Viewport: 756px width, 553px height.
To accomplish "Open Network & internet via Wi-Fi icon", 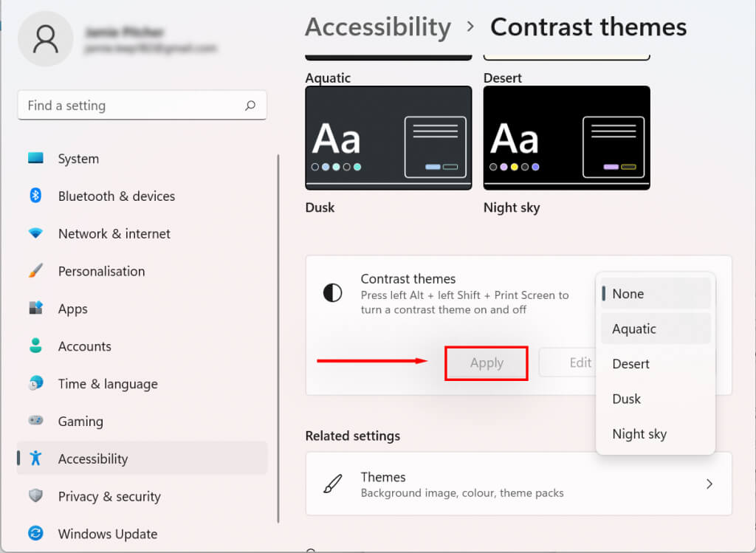I will [35, 233].
